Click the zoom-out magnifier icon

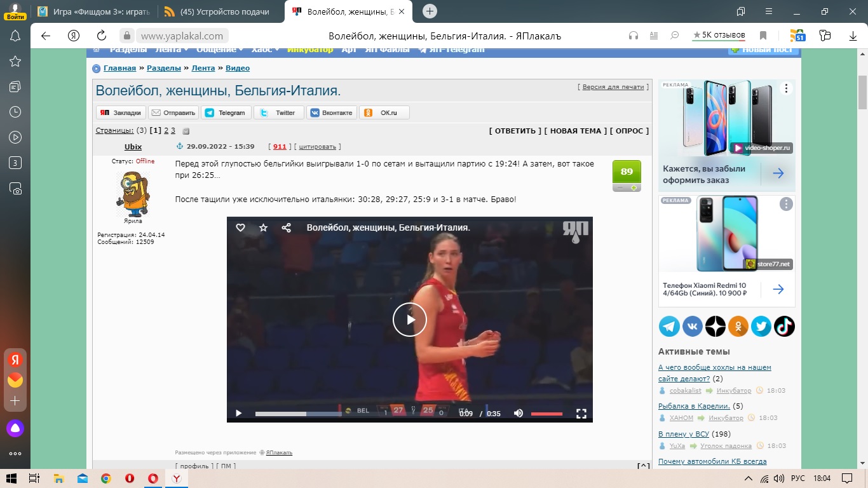coord(675,36)
